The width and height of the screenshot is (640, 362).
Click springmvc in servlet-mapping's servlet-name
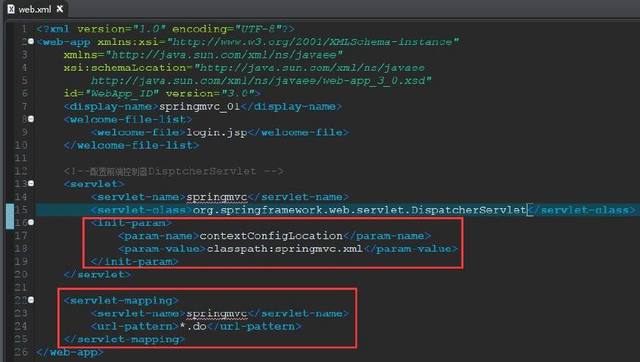(216, 313)
